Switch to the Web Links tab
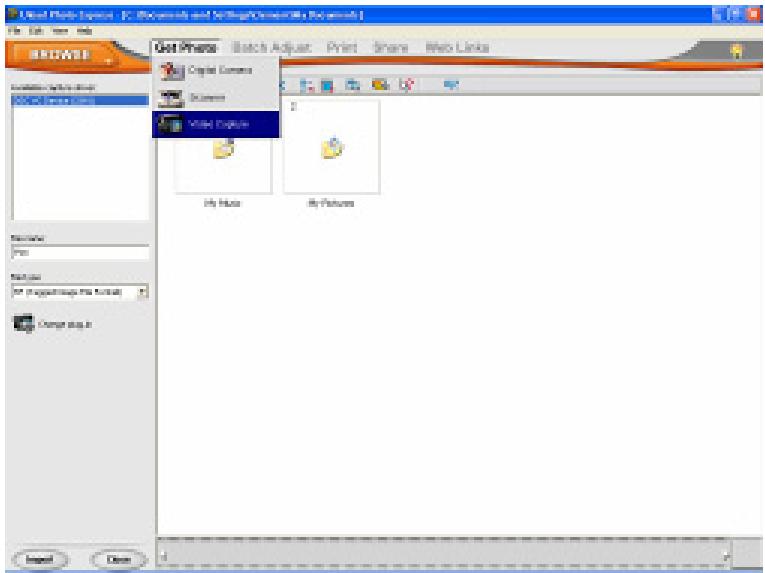This screenshot has width=765, height=573. coord(457,47)
